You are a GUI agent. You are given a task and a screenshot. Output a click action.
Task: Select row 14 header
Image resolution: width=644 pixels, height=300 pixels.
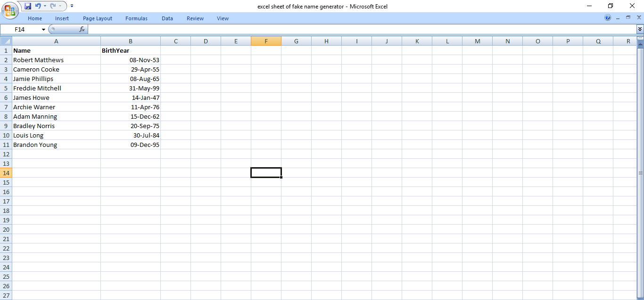tap(6, 173)
